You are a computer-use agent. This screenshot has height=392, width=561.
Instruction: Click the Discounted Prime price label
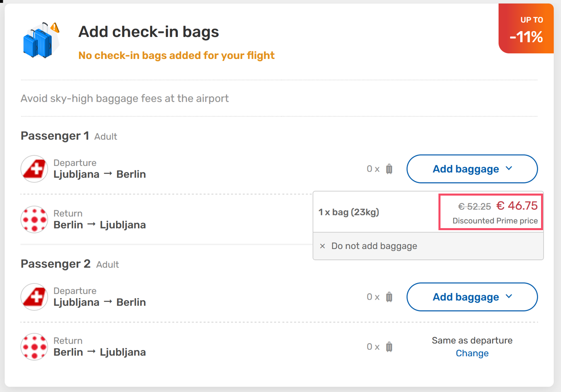pos(495,221)
